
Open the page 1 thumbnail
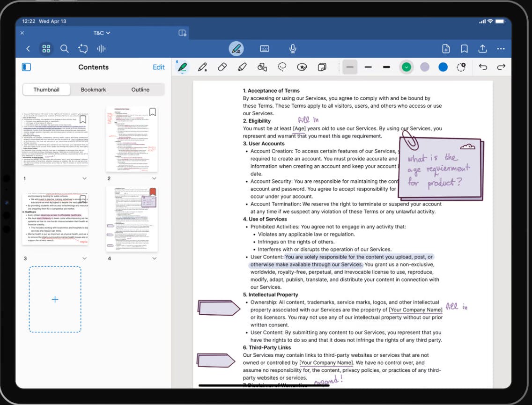(x=55, y=139)
